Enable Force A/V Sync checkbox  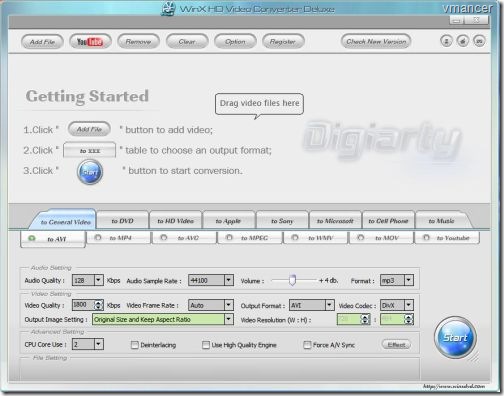tap(307, 345)
